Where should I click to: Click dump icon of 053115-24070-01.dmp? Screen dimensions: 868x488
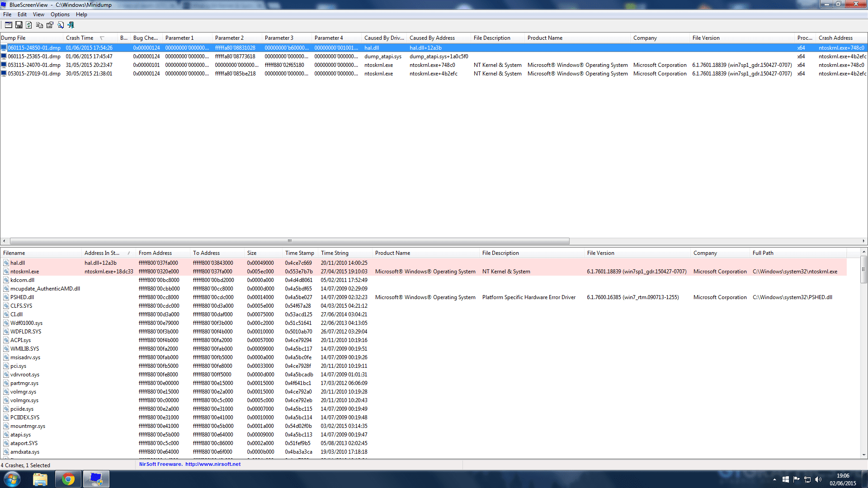pyautogui.click(x=4, y=65)
